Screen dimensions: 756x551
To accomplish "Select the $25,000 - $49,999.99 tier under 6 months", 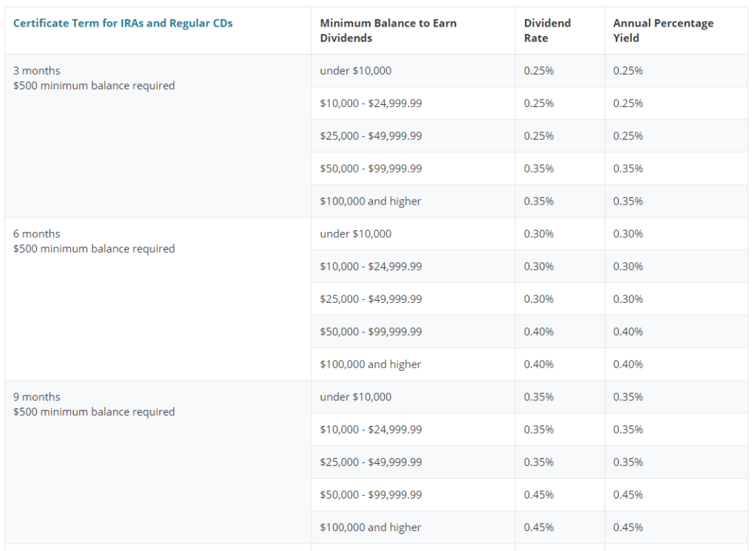I will tap(371, 298).
